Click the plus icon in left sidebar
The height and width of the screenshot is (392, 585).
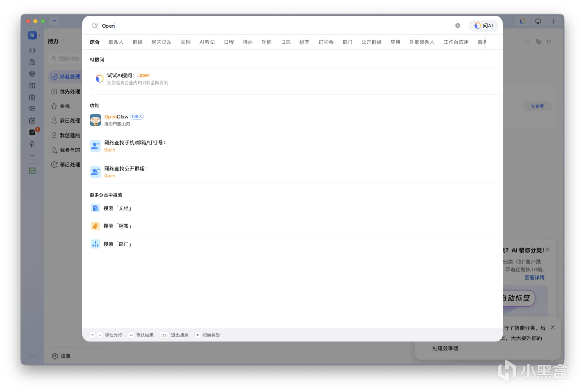[32, 156]
